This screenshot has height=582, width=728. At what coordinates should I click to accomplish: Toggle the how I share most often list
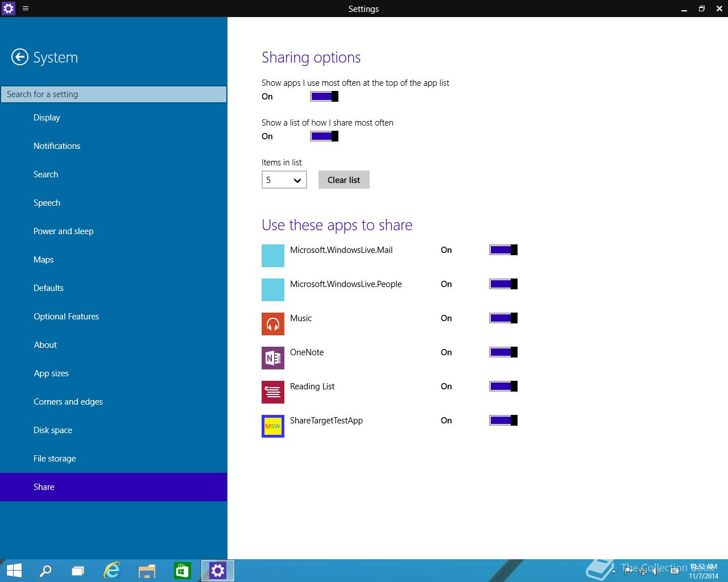pos(324,136)
